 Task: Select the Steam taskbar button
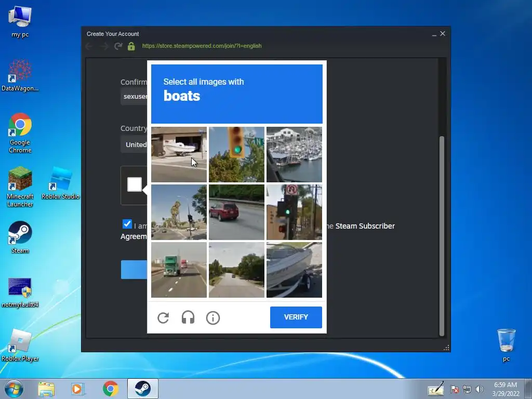coord(143,389)
